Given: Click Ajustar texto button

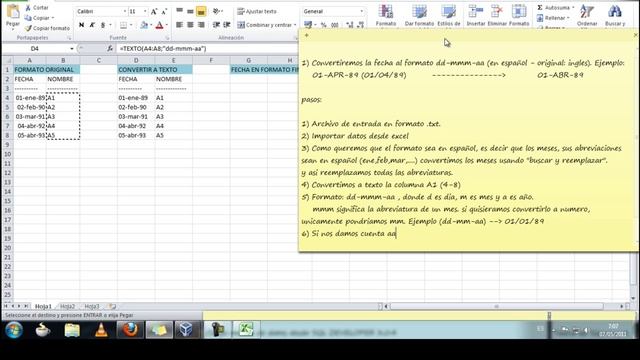Looking at the screenshot, I should point(257,11).
